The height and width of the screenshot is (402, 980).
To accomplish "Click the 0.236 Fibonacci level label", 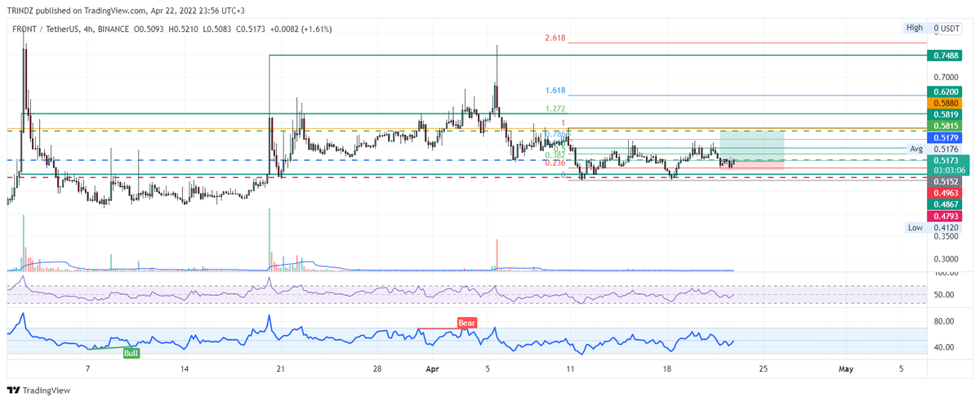I will pos(556,163).
